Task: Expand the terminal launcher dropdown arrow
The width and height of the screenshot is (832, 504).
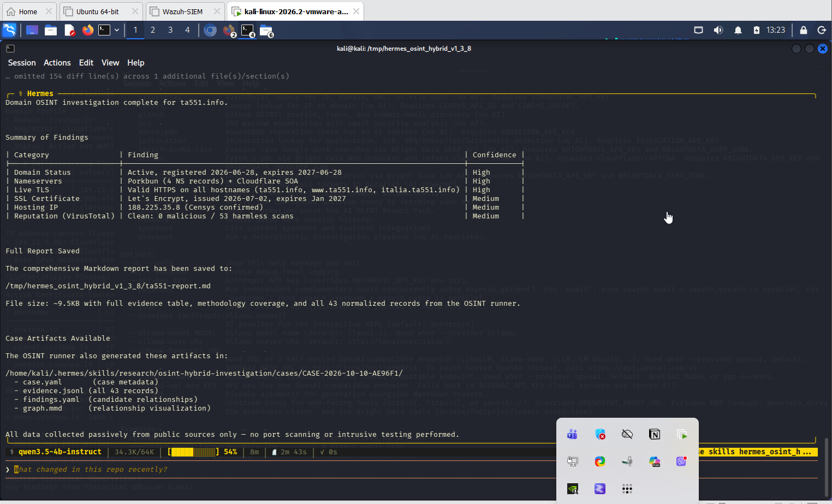Action: 117,30
